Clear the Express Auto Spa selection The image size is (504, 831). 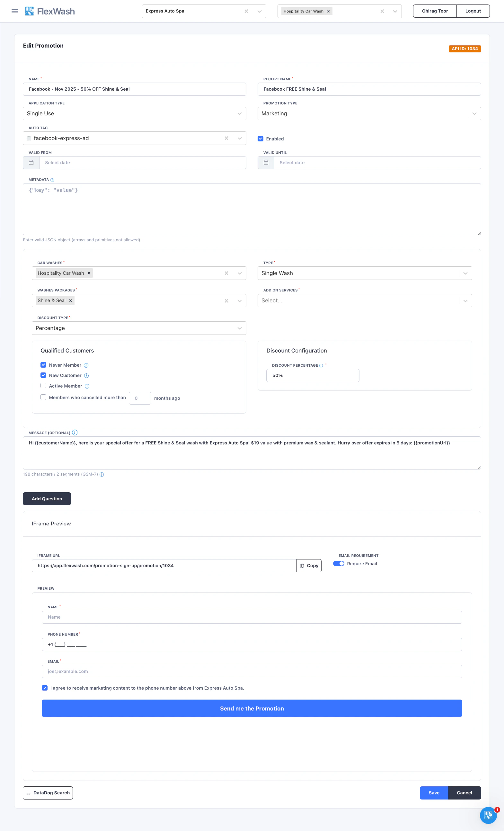click(x=246, y=11)
